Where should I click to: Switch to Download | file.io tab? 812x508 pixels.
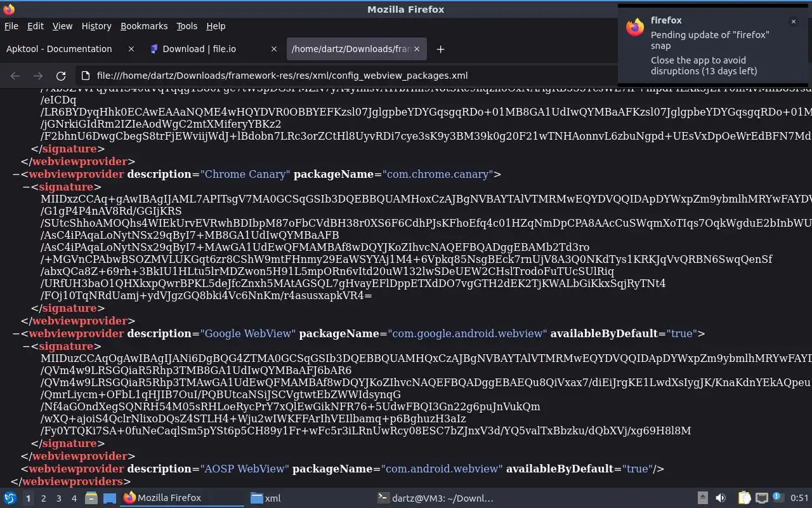pyautogui.click(x=214, y=49)
